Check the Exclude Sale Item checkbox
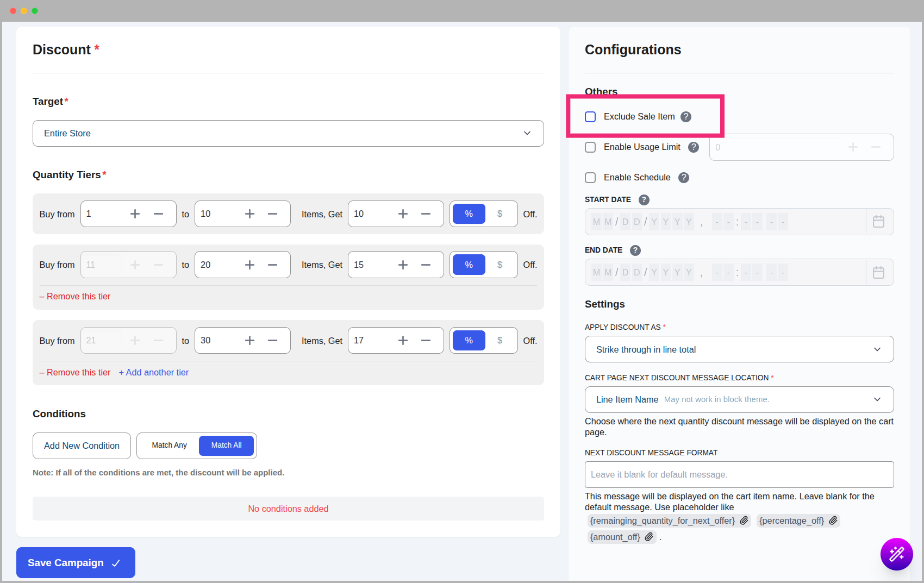924x583 pixels. [590, 117]
